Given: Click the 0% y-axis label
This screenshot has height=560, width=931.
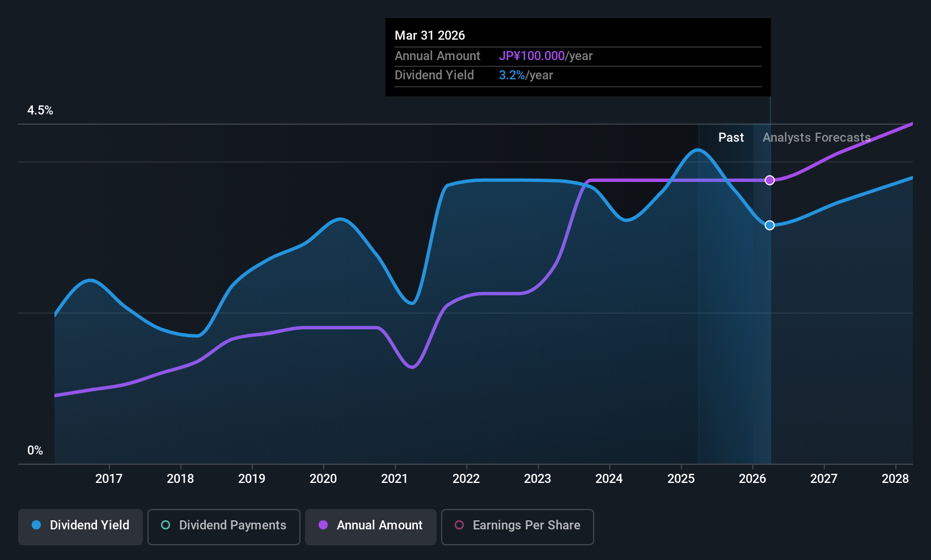Looking at the screenshot, I should (x=35, y=451).
